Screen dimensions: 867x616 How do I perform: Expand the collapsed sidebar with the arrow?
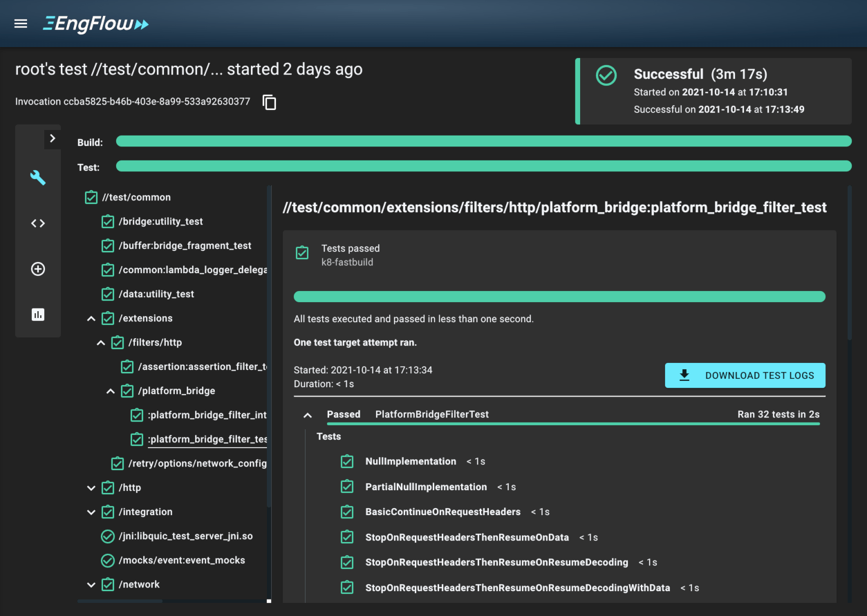pyautogui.click(x=53, y=138)
